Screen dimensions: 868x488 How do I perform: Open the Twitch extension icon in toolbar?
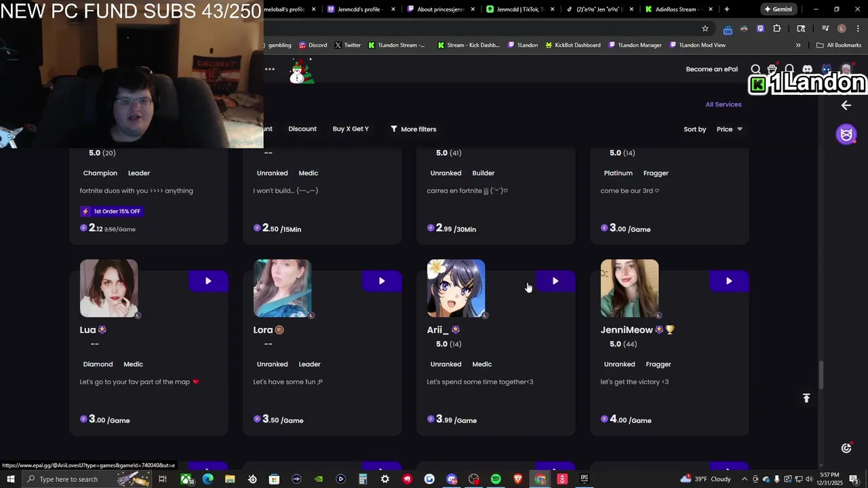[760, 28]
